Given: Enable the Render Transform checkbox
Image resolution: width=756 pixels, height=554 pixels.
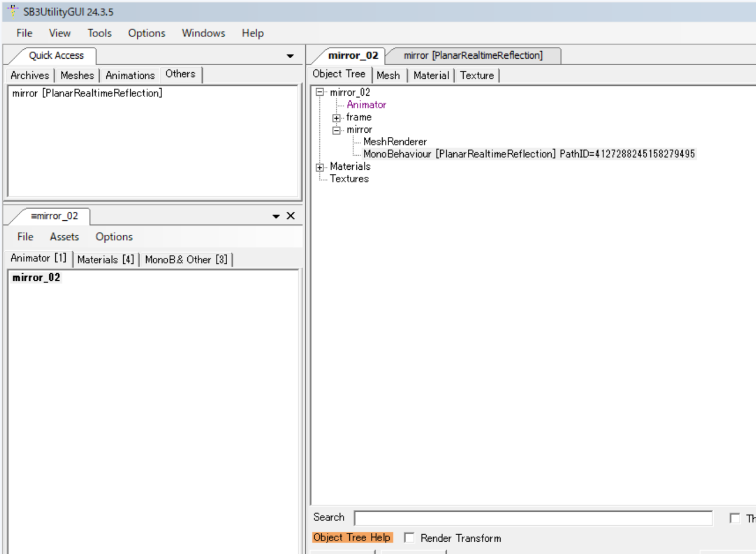Looking at the screenshot, I should pos(410,538).
